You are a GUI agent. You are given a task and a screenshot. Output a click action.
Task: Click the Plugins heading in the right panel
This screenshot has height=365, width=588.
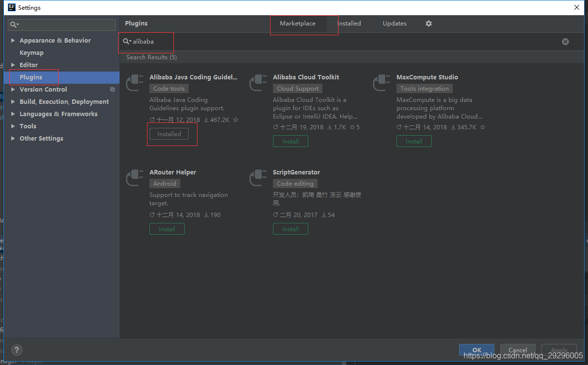[136, 23]
